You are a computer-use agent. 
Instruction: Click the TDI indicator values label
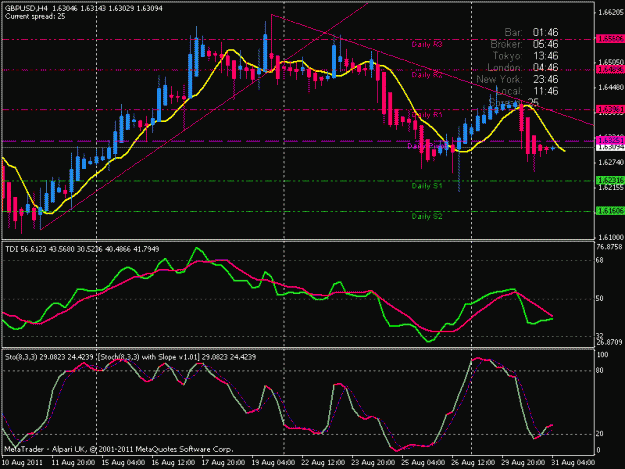(82, 249)
